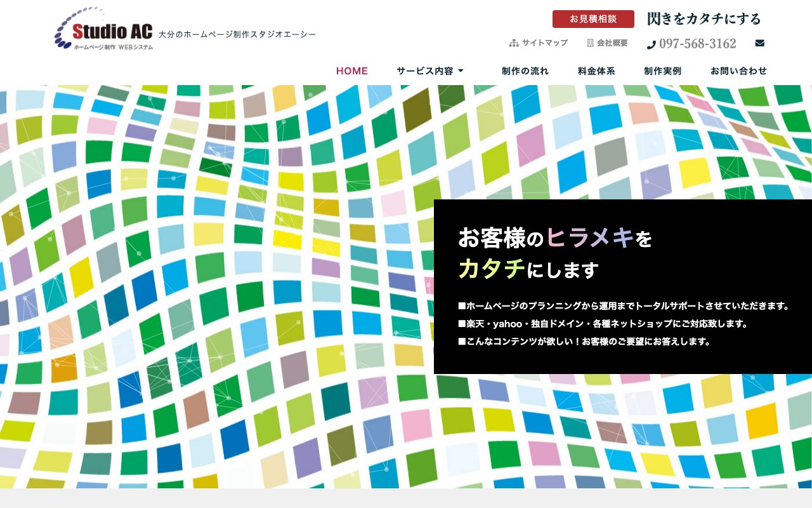Viewport: 812px width, 508px height.
Task: Click tagline 大分のホームページ制作スタジオエーシー
Action: point(237,34)
